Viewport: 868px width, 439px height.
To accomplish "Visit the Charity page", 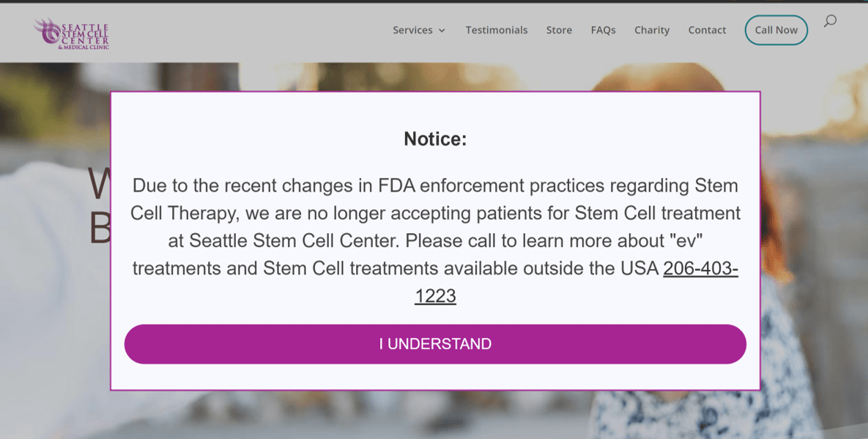I will click(x=651, y=30).
